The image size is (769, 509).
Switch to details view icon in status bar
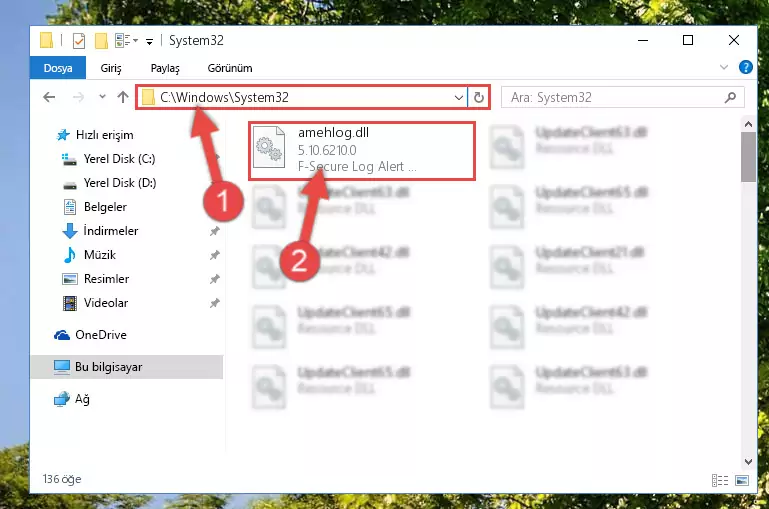pyautogui.click(x=719, y=480)
